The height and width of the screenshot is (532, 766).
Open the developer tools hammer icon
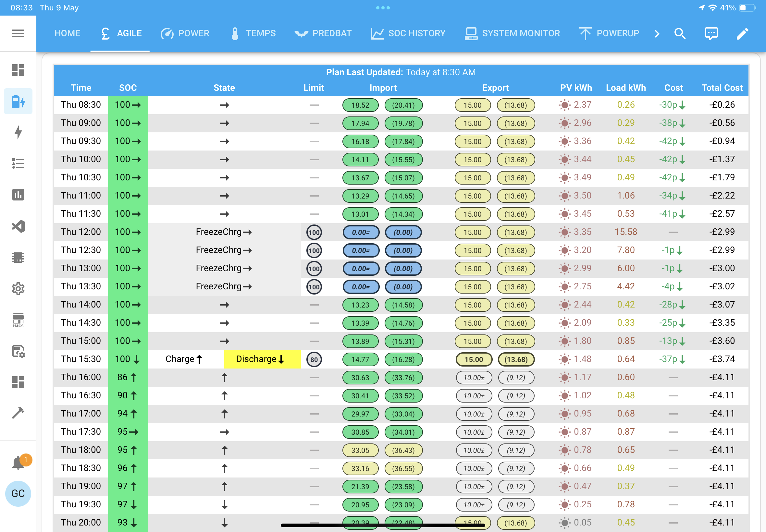tap(18, 413)
